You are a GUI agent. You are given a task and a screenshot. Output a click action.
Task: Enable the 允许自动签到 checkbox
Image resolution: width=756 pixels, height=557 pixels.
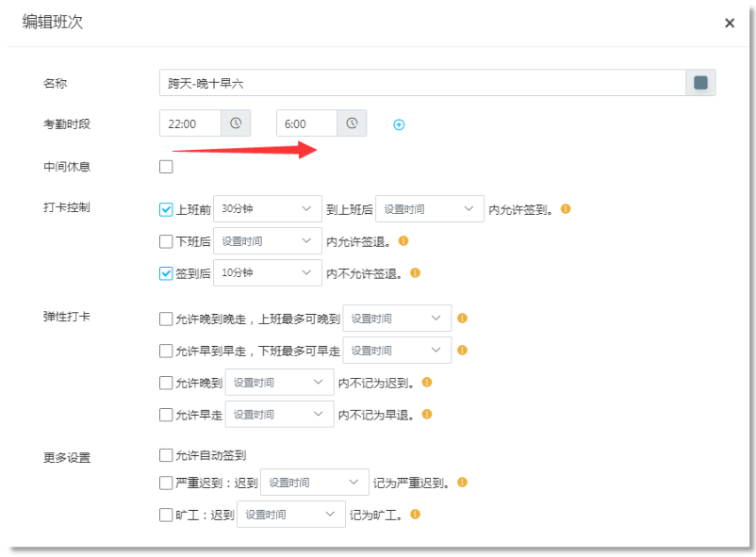pyautogui.click(x=167, y=455)
